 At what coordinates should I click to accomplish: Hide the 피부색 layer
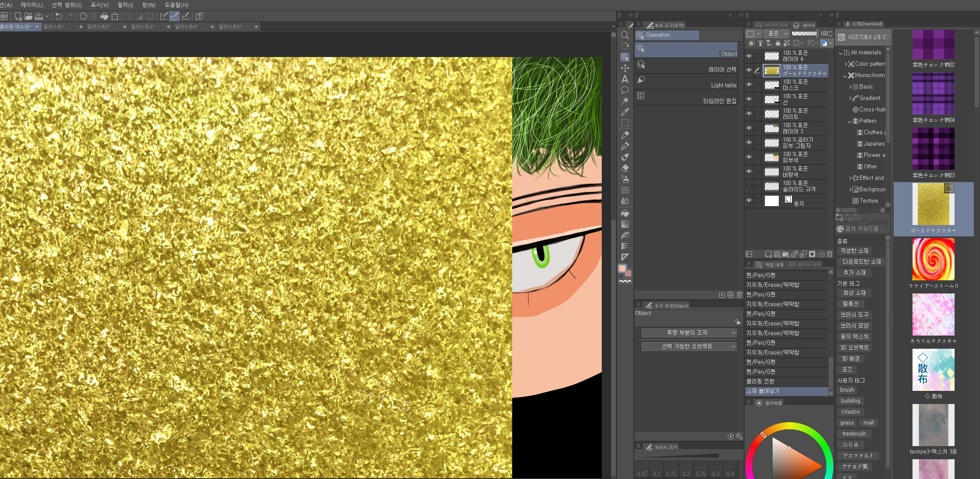(x=749, y=157)
